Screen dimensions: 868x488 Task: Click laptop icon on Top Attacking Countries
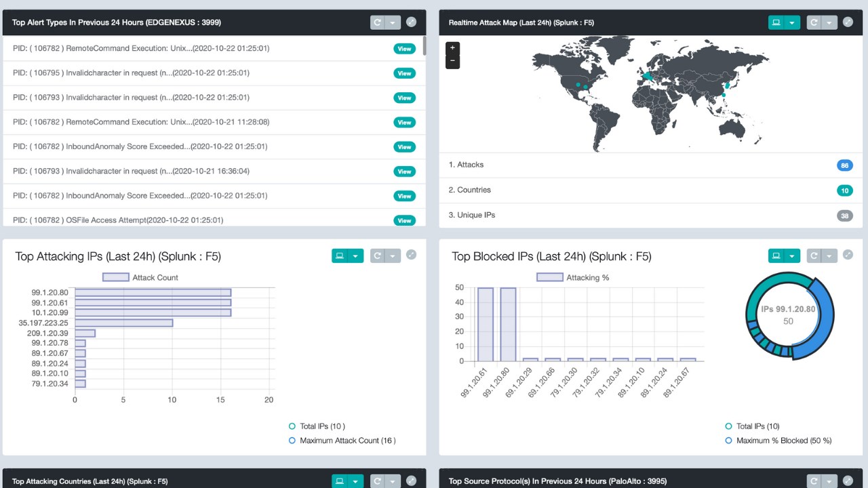[339, 481]
